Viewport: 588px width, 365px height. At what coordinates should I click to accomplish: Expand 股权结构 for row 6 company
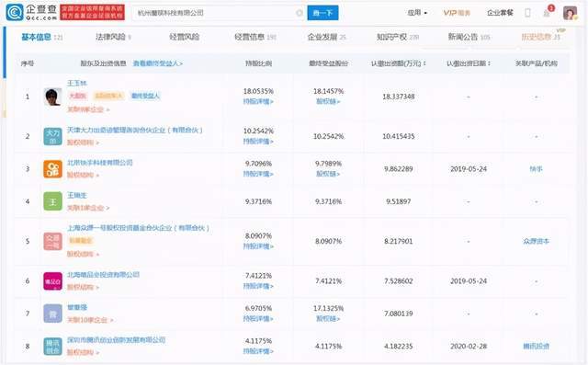click(83, 288)
